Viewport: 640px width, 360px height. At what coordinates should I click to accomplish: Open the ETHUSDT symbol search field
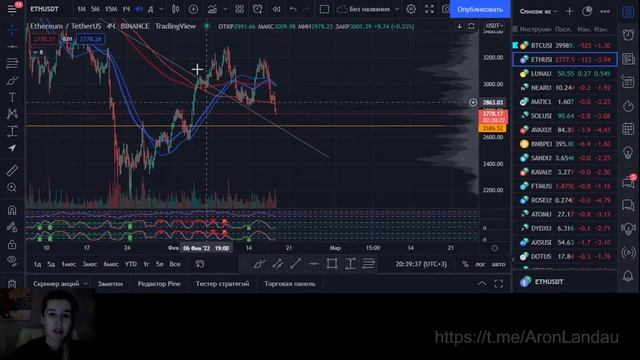click(x=44, y=9)
